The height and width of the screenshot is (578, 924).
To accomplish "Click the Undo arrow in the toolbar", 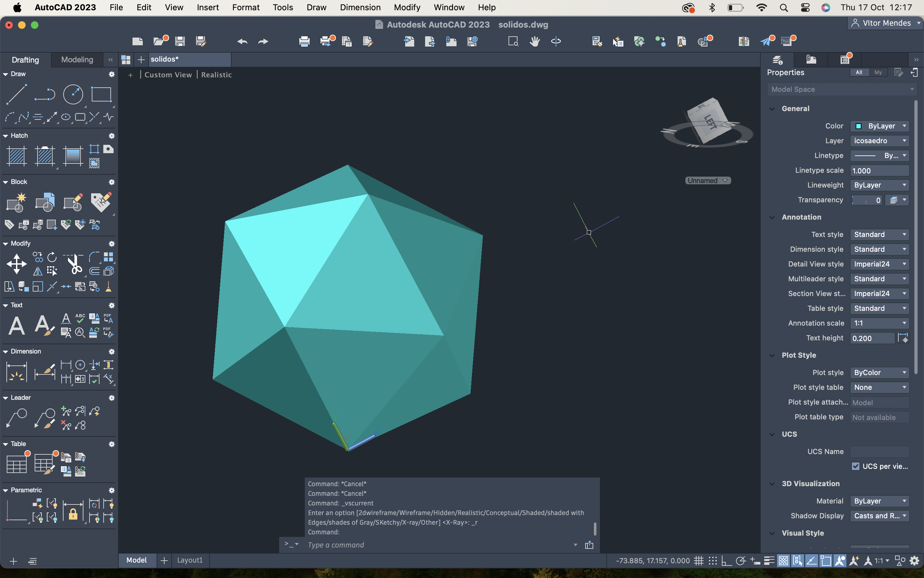I will point(243,41).
